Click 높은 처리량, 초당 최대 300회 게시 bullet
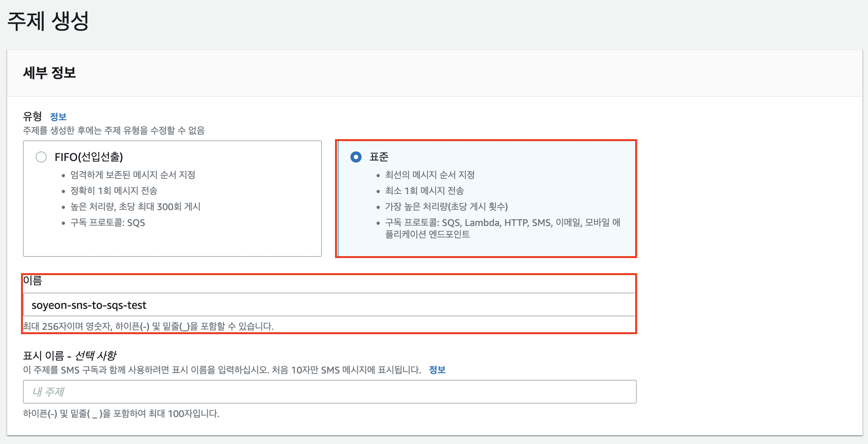Viewport: 868px width, 444px height. coord(135,207)
